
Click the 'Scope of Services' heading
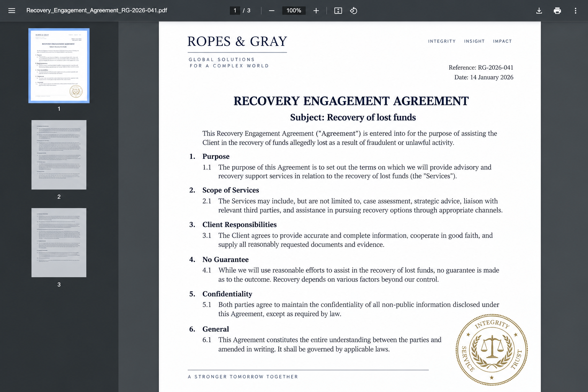(230, 190)
